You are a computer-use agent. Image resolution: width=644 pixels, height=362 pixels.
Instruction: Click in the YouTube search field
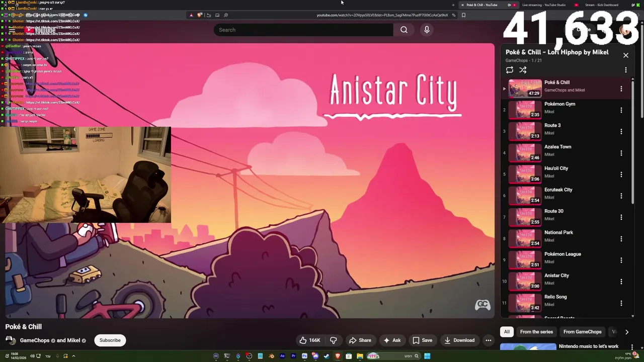(x=303, y=30)
